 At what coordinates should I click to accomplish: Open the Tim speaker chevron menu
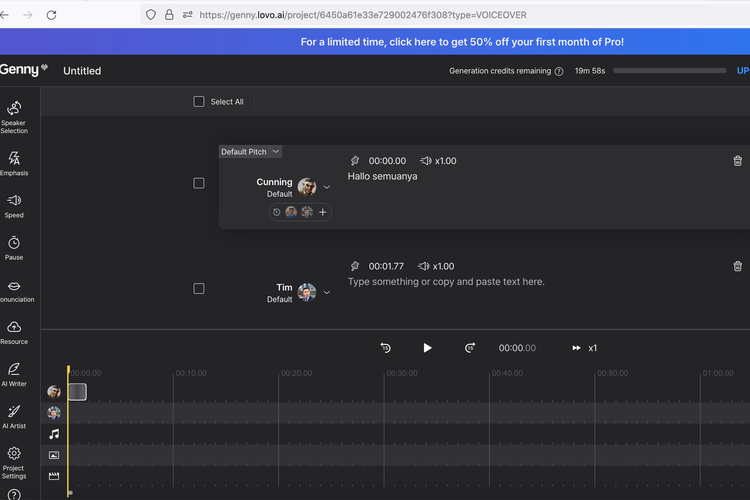(x=327, y=292)
